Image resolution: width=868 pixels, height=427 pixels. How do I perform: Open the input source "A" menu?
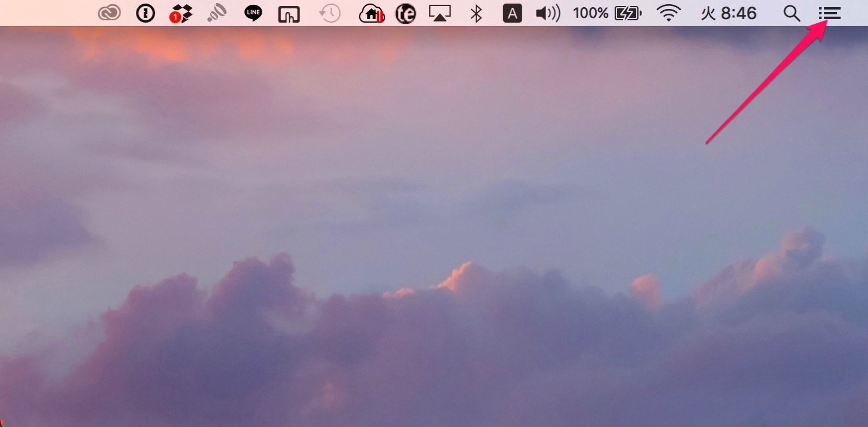(512, 13)
